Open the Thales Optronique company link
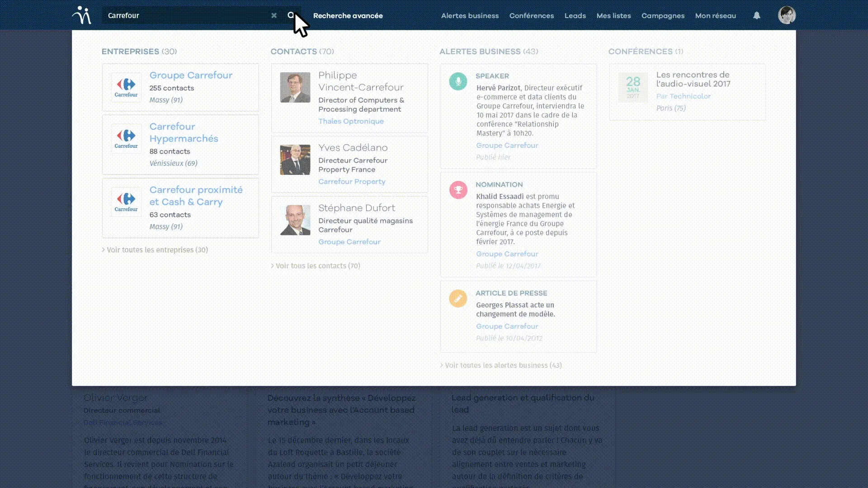Screen dimensions: 868x488 point(351,121)
